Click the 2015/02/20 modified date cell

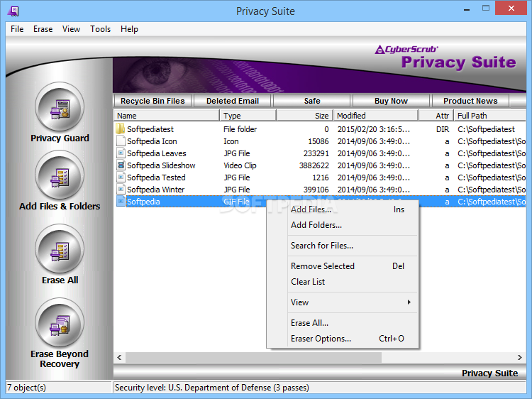[374, 129]
